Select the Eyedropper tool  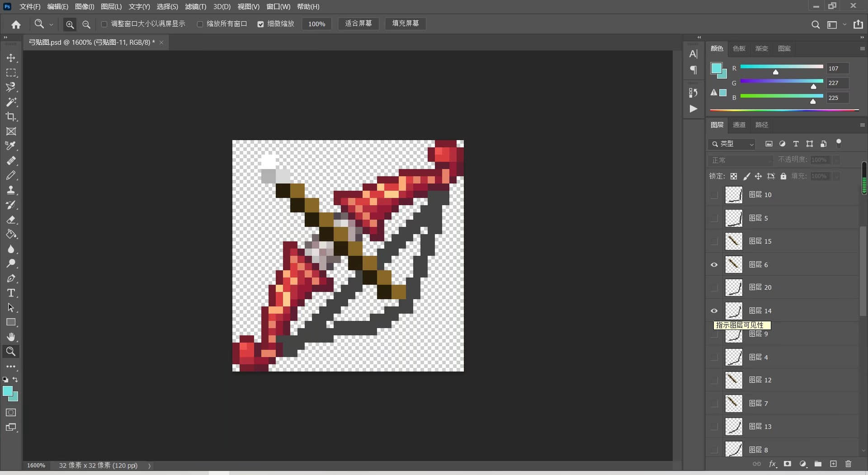point(11,146)
